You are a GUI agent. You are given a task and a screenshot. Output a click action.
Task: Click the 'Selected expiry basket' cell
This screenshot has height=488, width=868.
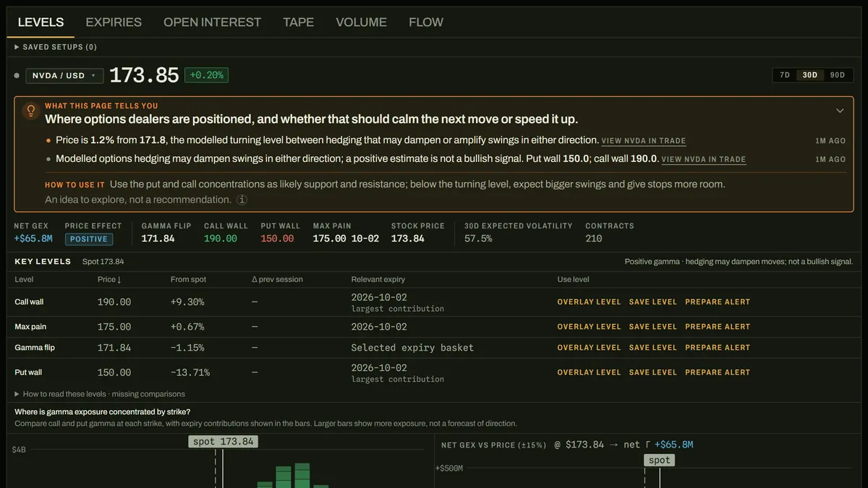412,348
